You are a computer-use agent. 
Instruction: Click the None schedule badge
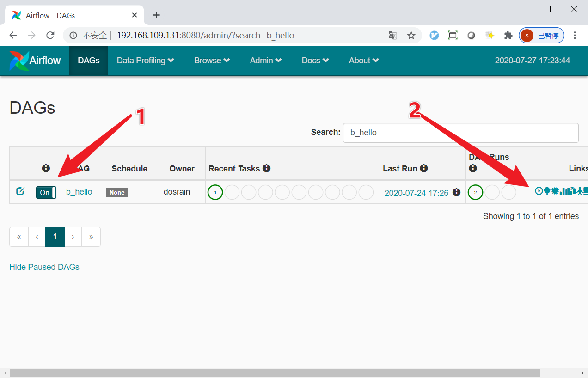pyautogui.click(x=117, y=192)
